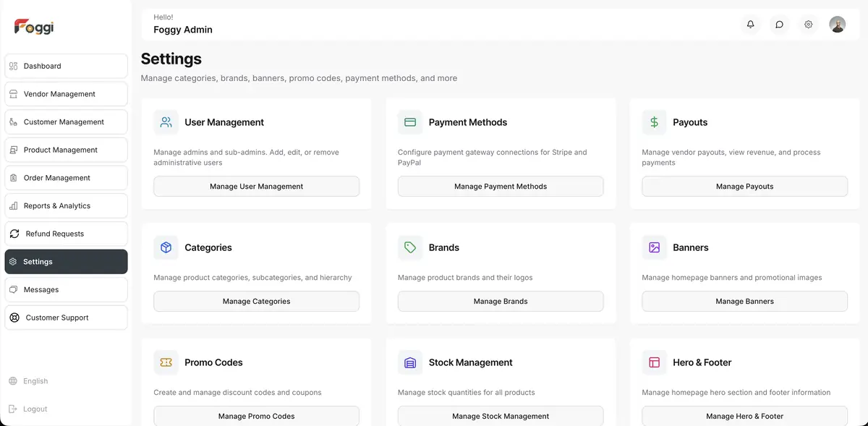
Task: Click the Hero & Footer card title
Action: 702,362
